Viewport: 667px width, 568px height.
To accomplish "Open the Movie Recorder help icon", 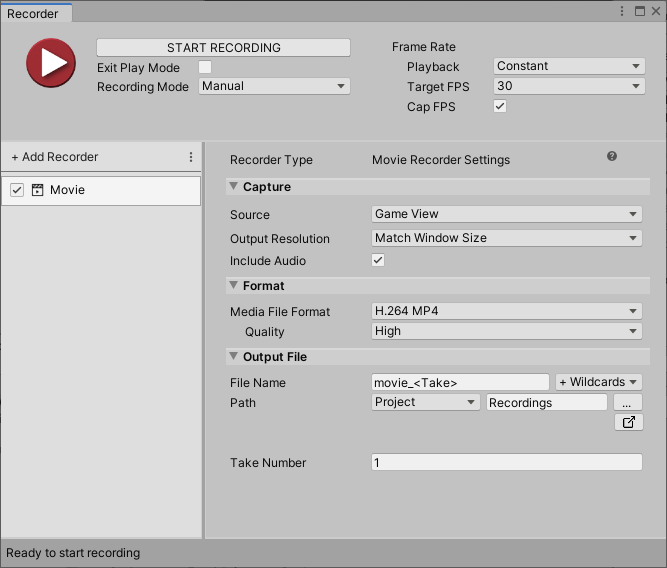I will pyautogui.click(x=612, y=157).
